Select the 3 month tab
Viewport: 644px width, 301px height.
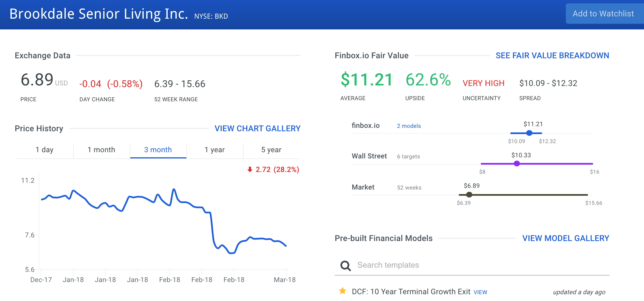(x=158, y=150)
